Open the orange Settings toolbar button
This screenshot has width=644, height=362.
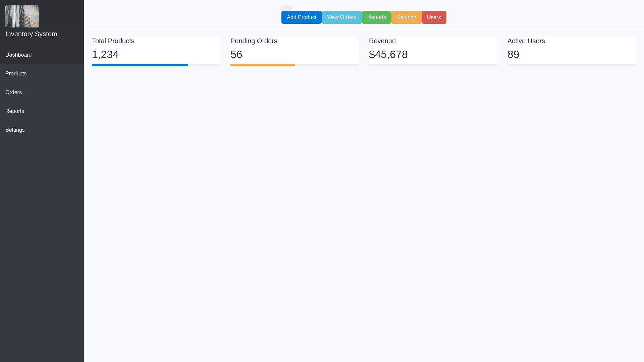pos(406,17)
